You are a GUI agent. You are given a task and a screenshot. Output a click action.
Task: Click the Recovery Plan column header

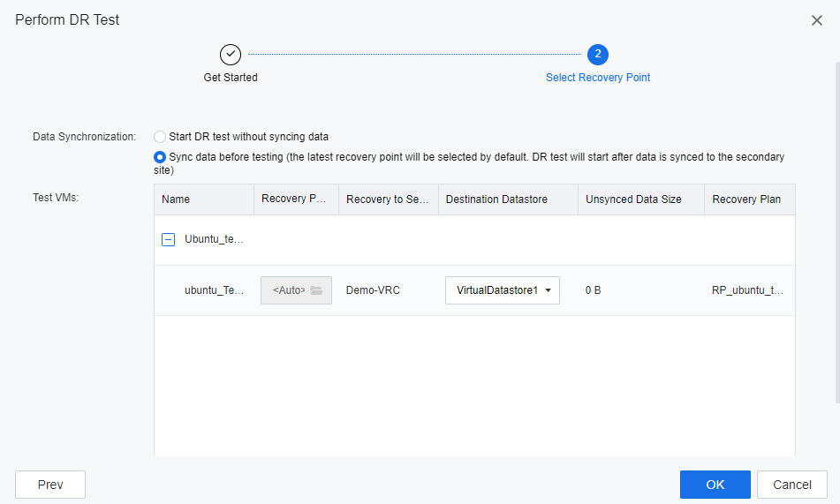coord(746,199)
